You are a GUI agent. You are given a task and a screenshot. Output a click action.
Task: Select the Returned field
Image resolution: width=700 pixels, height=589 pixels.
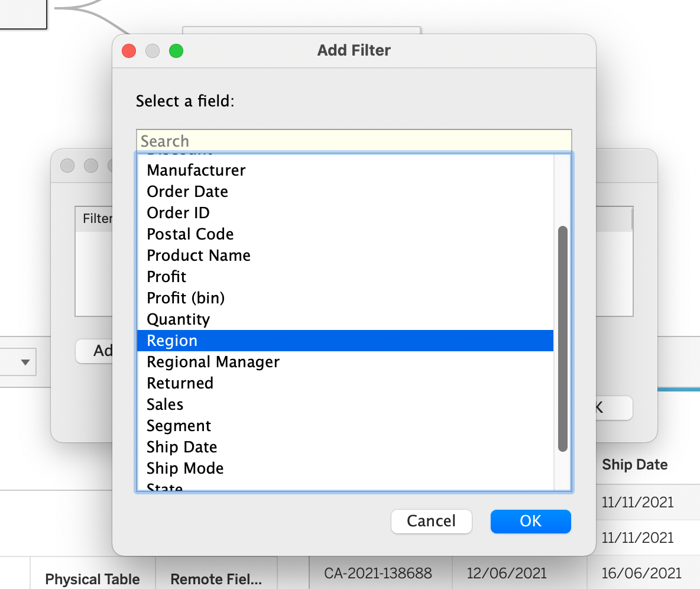[180, 383]
